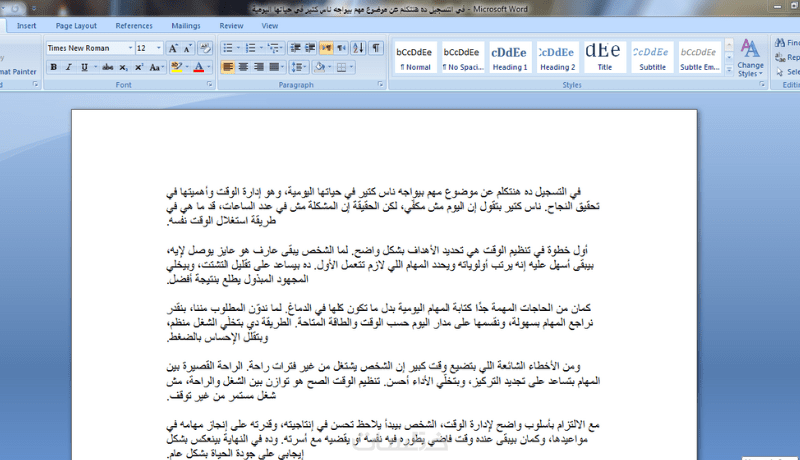Open the Change Case Aa button
Screen dimensions: 800x460
155,67
